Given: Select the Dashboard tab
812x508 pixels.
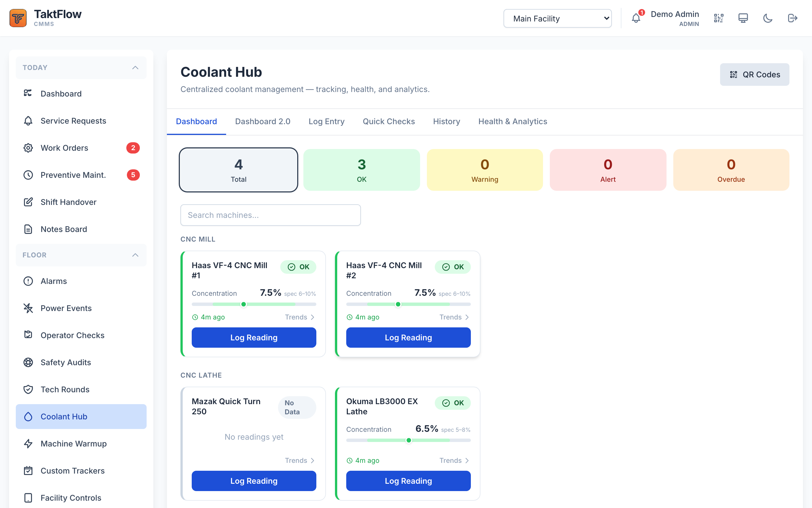Looking at the screenshot, I should tap(196, 121).
